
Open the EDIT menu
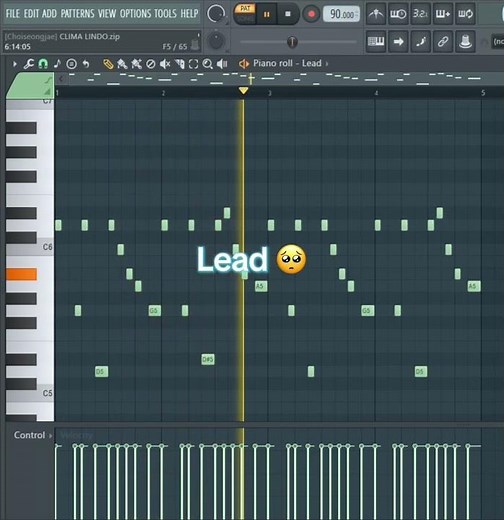[32, 13]
